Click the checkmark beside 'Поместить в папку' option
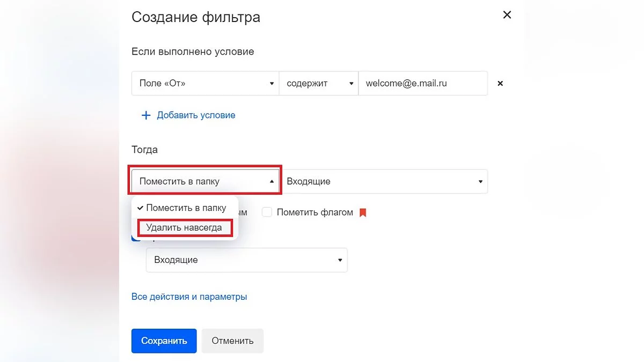 pos(140,208)
